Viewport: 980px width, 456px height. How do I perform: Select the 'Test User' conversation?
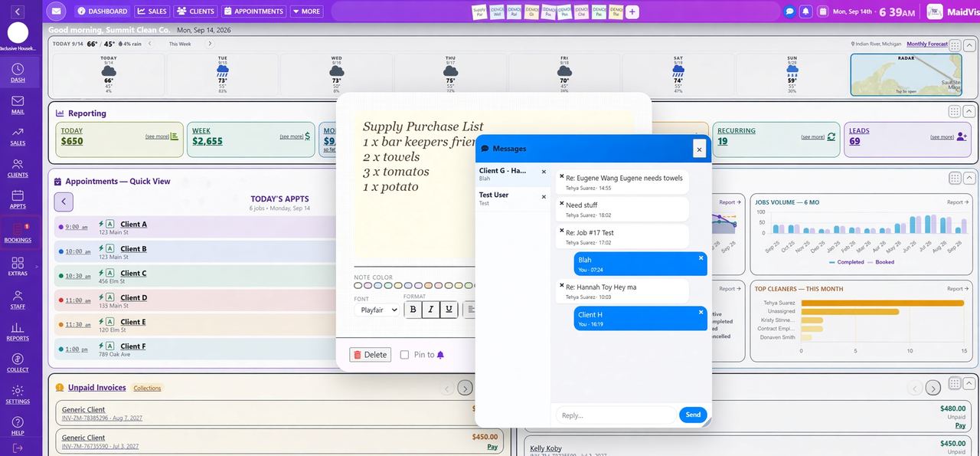pos(512,198)
